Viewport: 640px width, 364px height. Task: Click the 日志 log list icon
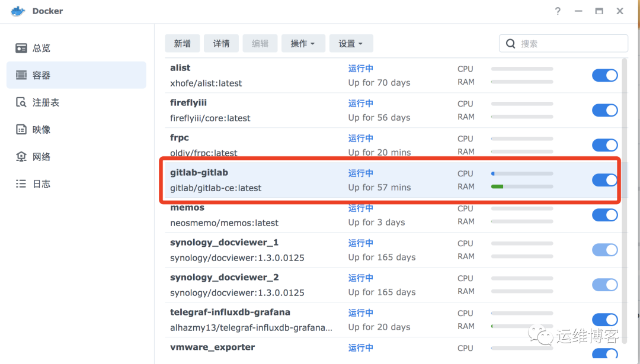pyautogui.click(x=21, y=184)
